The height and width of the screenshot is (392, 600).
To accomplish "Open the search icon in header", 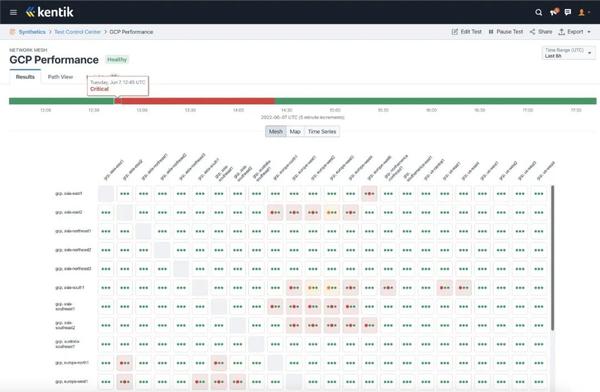I will point(538,13).
